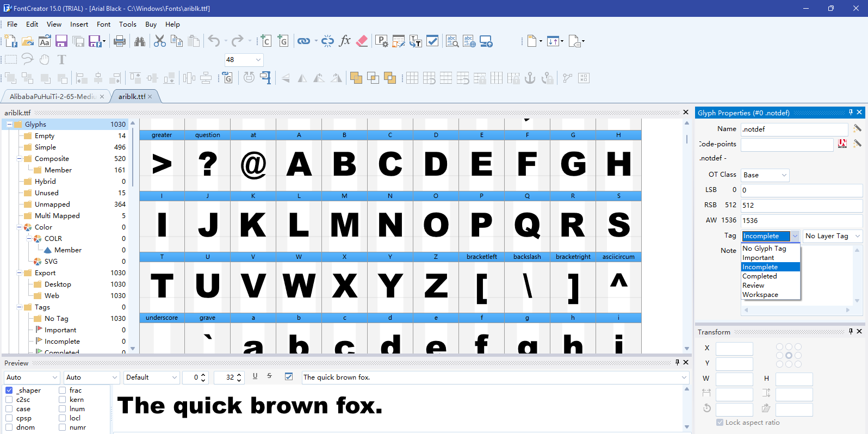Viewport: 868px width, 434px height.
Task: Click the code-points Unicode select icon
Action: pos(842,144)
